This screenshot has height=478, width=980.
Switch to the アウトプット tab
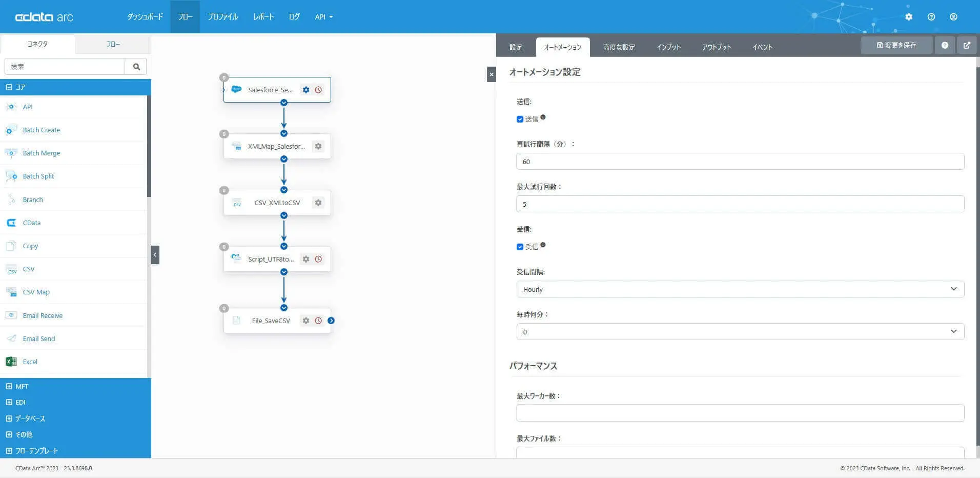[x=717, y=47]
